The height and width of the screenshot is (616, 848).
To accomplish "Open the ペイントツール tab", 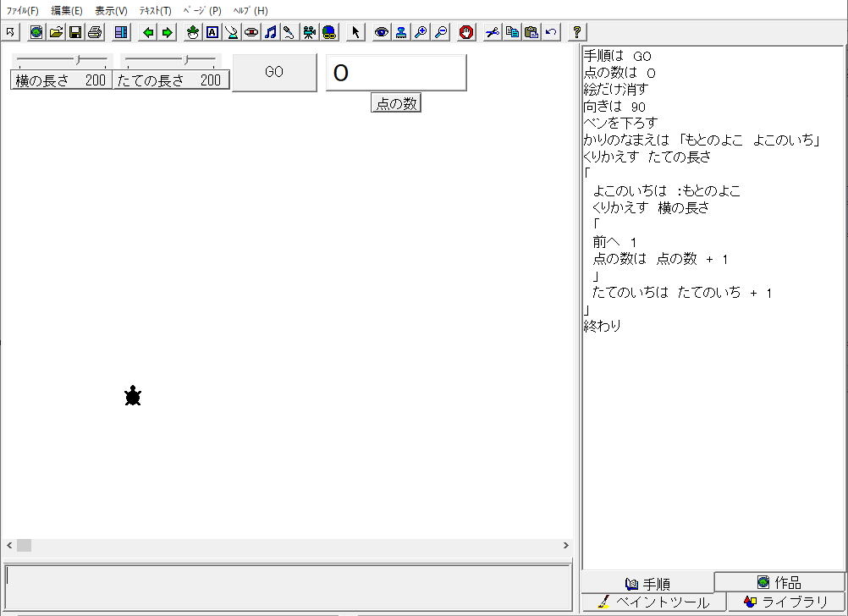I will coord(653,602).
